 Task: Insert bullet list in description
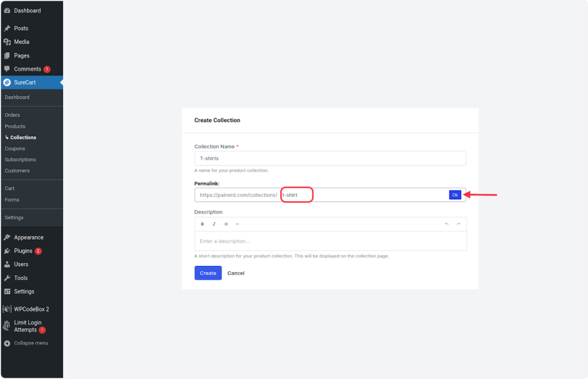click(x=226, y=224)
